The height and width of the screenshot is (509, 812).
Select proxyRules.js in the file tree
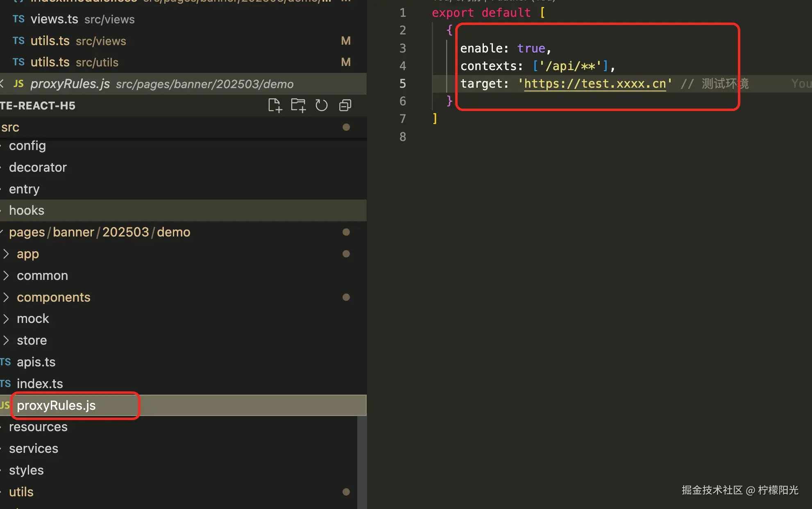tap(56, 406)
